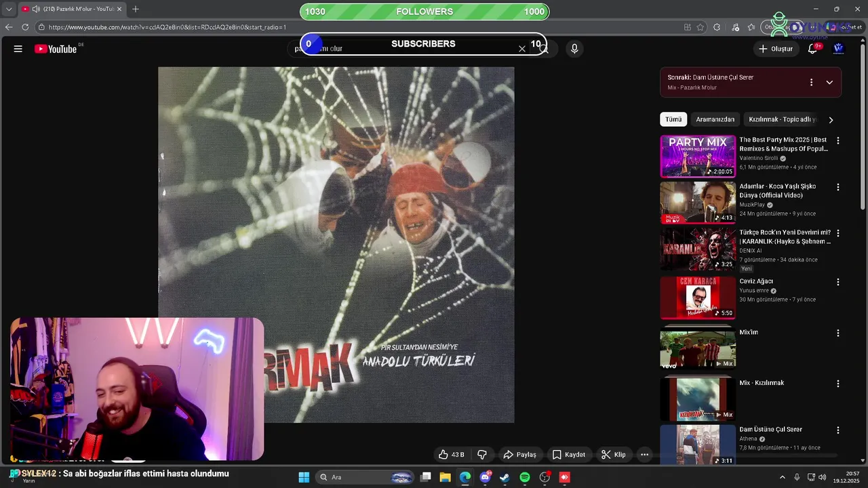This screenshot has height=488, width=868.
Task: Select the Tümü filter chip
Action: [673, 119]
